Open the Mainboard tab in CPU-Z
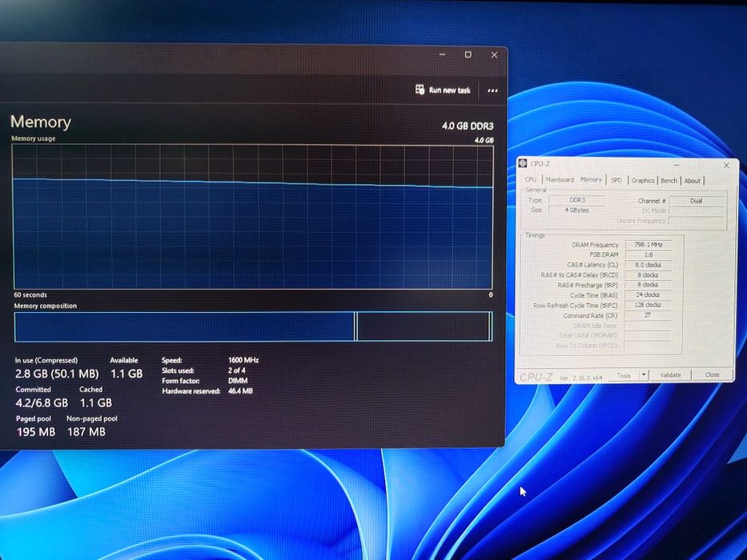This screenshot has width=747, height=560. click(560, 179)
